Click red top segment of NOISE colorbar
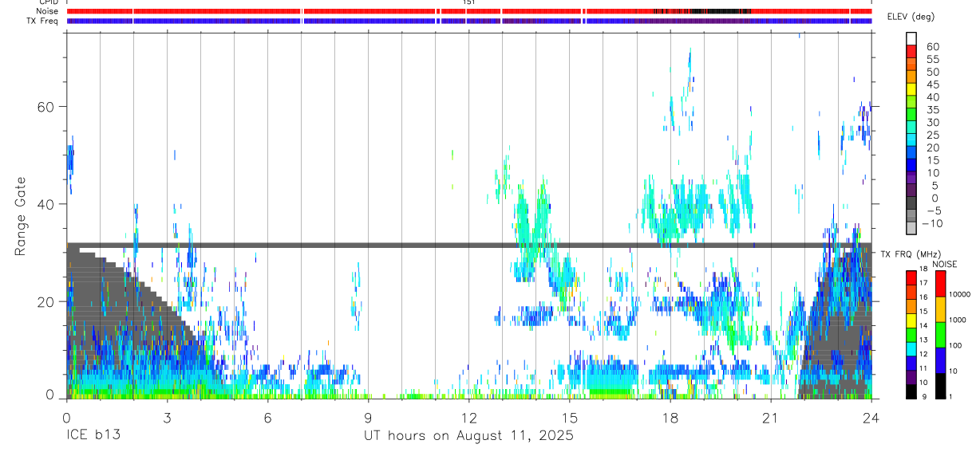Image resolution: width=980 pixels, height=452 pixels. [x=941, y=284]
